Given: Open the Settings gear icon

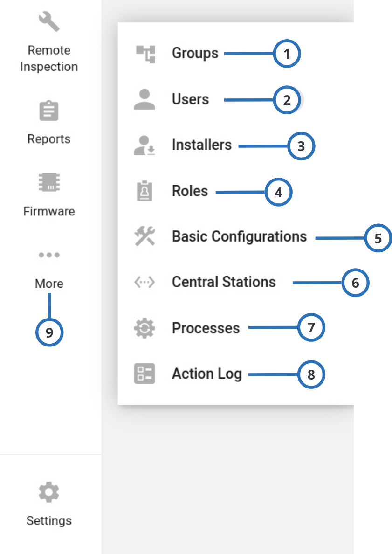Looking at the screenshot, I should pos(49,492).
